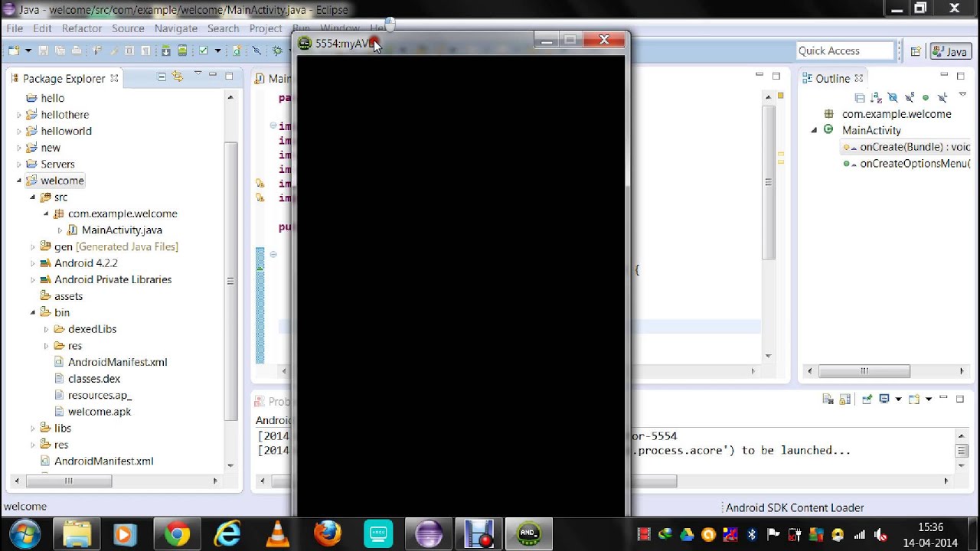Click the Save toolbar icon
The image size is (980, 551).
click(43, 51)
